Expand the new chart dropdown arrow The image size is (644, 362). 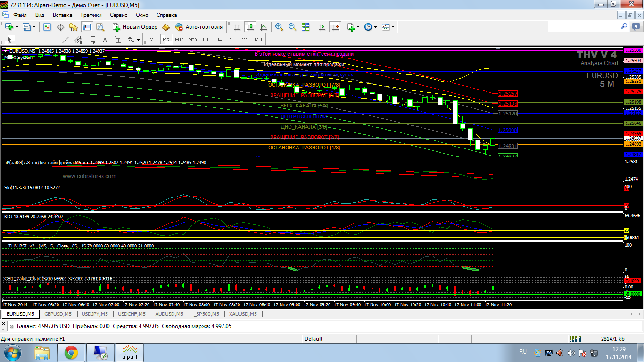point(17,27)
